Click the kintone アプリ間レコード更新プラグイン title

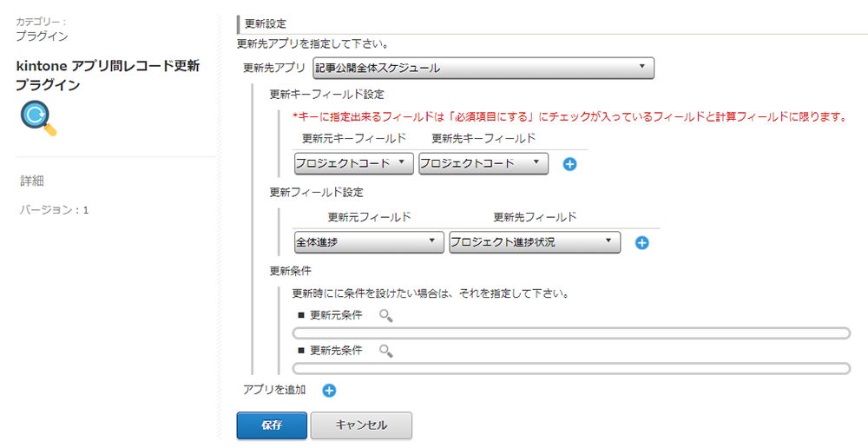108,75
